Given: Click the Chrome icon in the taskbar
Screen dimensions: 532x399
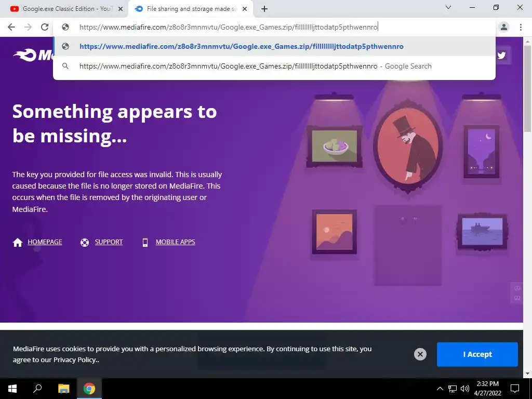Looking at the screenshot, I should (89, 389).
